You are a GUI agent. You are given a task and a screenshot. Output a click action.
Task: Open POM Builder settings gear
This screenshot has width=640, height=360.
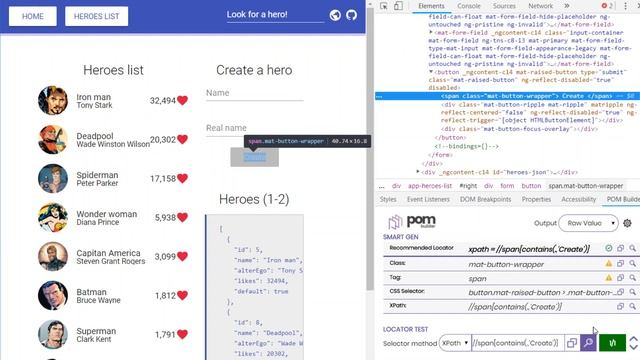[627, 223]
